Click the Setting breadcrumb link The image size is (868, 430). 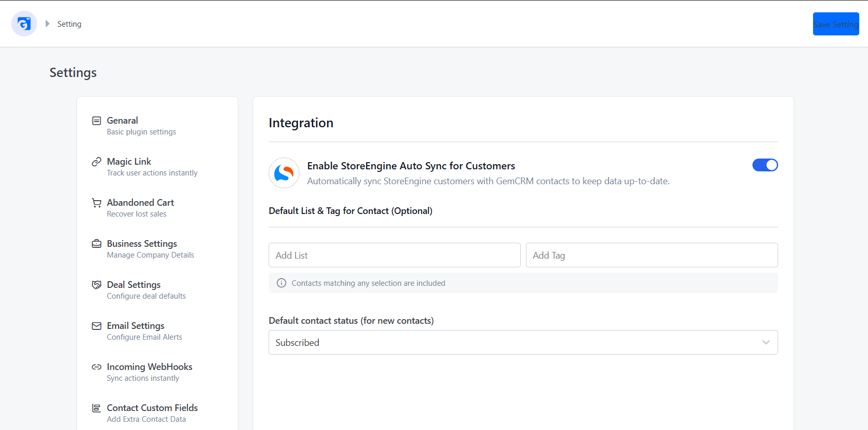click(69, 24)
